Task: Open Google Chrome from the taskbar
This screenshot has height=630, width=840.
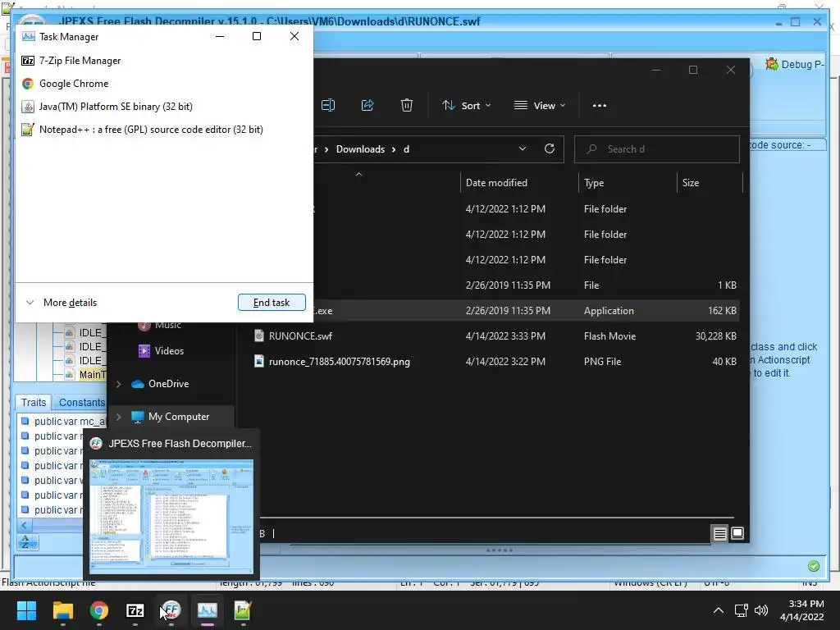Action: pos(99,610)
